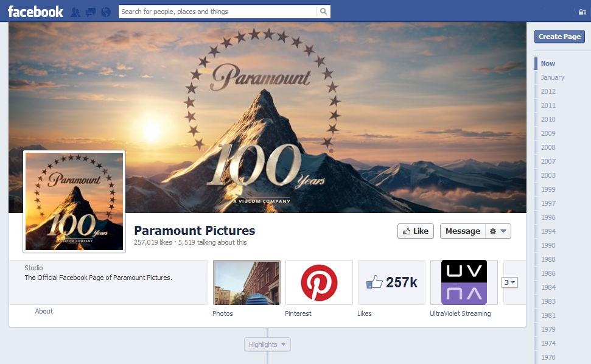Jump to 1999 in the timeline
The height and width of the screenshot is (364, 591).
point(548,189)
